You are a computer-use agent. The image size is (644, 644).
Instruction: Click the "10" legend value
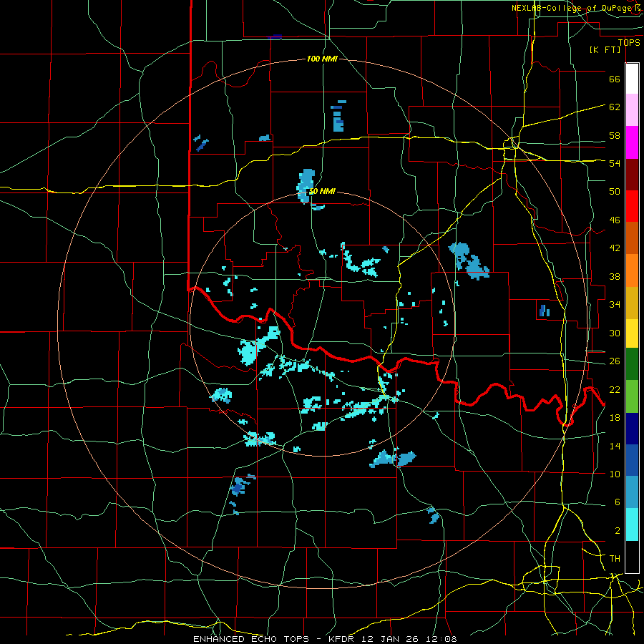coord(615,474)
